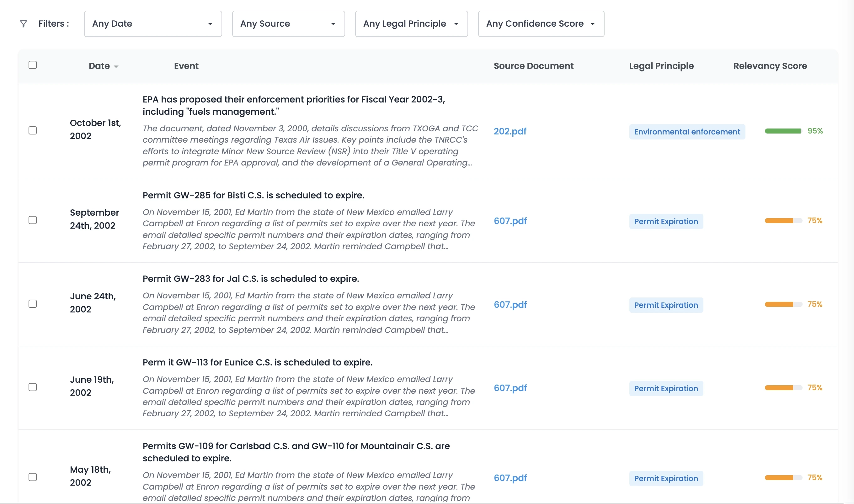Select the June 24th, 2002 row checkbox
Screen dimensions: 854x504
tap(33, 304)
